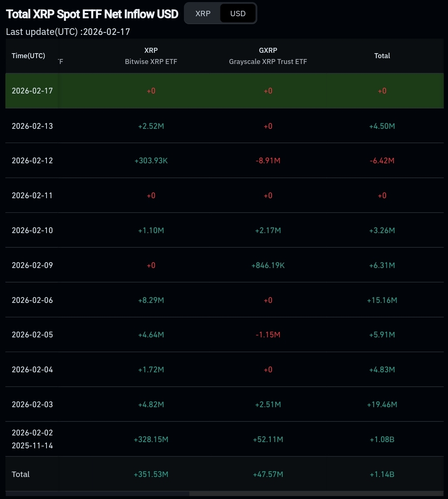Select the highlighted 2026-02-17 date cell
Viewport: 448px width, 499px height.
(x=32, y=91)
